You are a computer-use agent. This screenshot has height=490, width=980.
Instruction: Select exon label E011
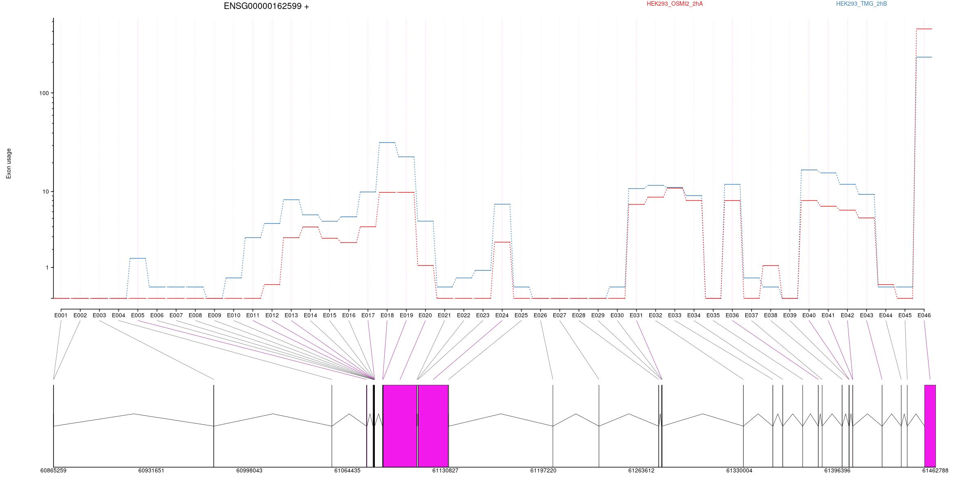pos(253,315)
